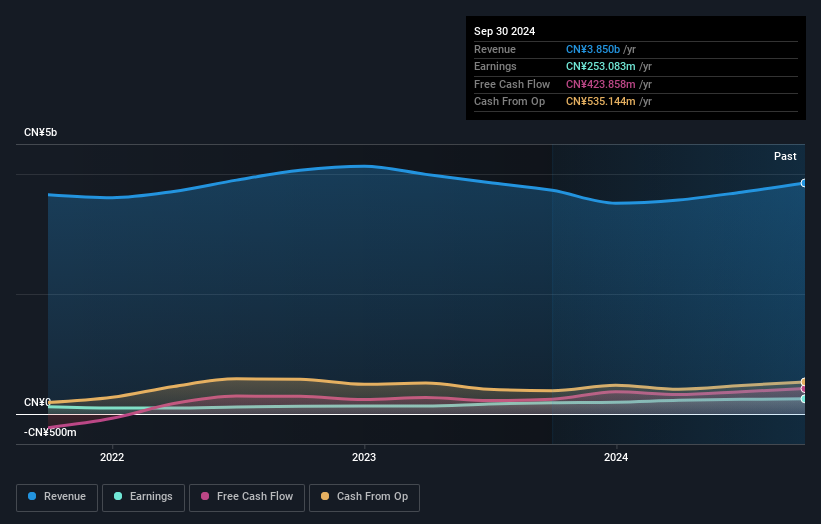Click the CN¥535.144m cash from op value
821x524 pixels.
601,102
